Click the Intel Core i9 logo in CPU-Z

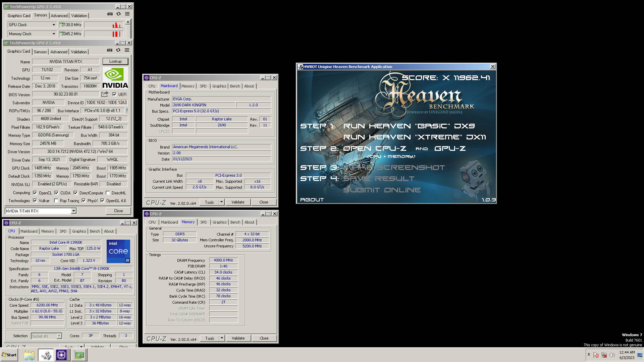click(x=118, y=251)
